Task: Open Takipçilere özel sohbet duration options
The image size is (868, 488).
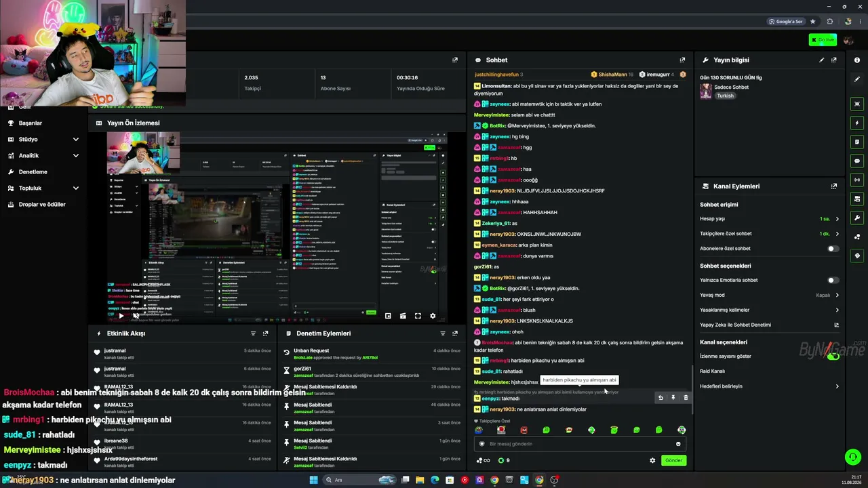Action: point(770,234)
